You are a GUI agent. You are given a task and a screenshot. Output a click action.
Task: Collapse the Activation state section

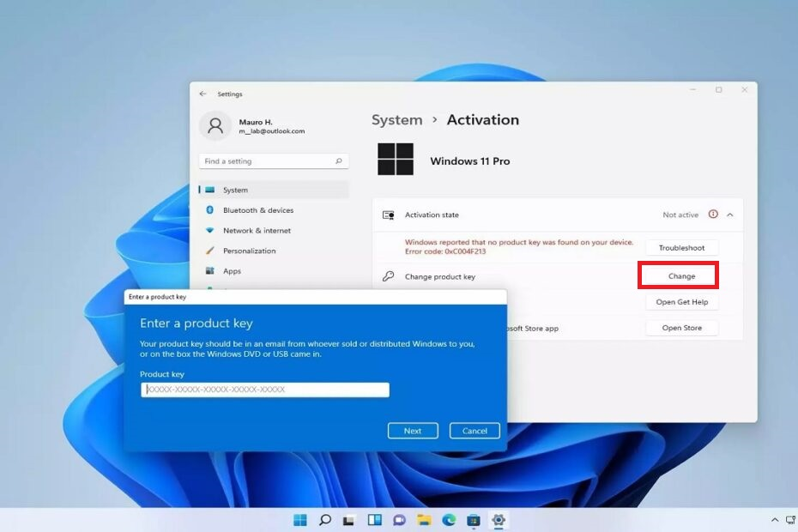pos(730,215)
